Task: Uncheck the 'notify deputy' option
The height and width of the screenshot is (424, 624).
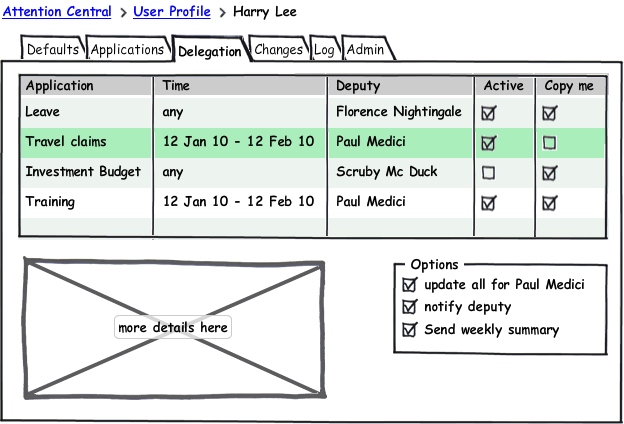Action: click(x=408, y=307)
